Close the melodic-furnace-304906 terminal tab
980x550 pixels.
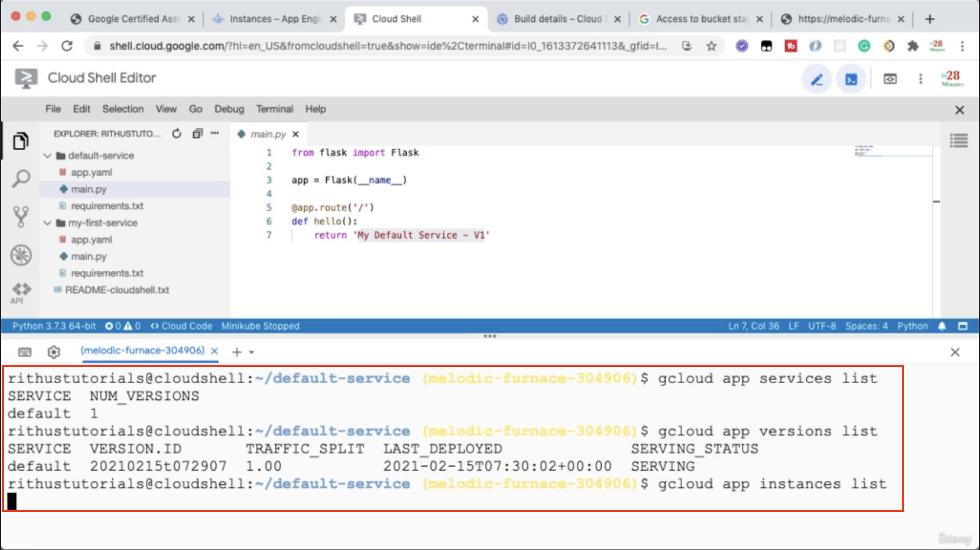tap(215, 351)
